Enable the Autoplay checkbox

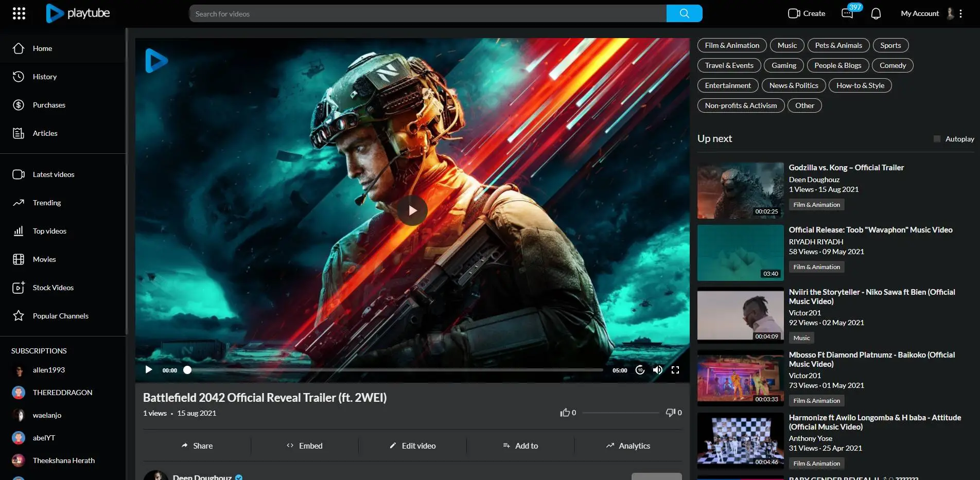937,139
